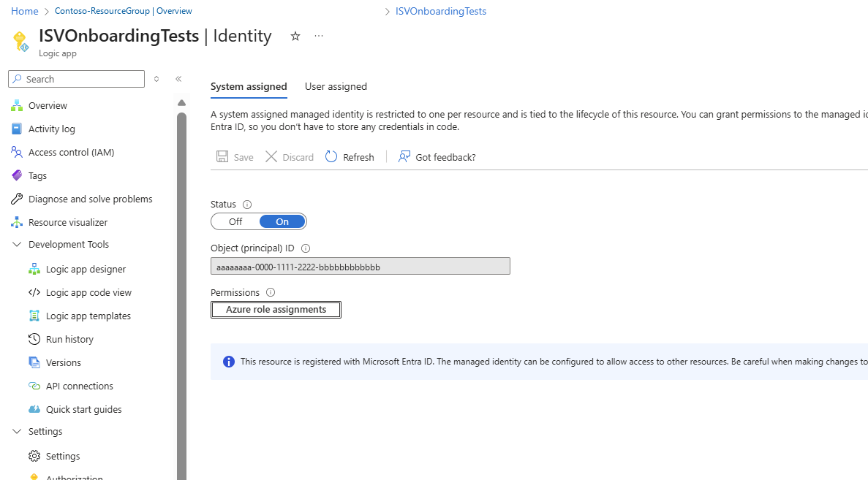Click info icon next to Object (principal) ID

306,248
